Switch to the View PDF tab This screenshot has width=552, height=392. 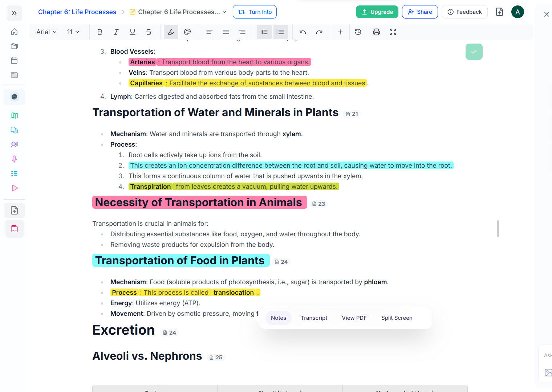coord(354,318)
